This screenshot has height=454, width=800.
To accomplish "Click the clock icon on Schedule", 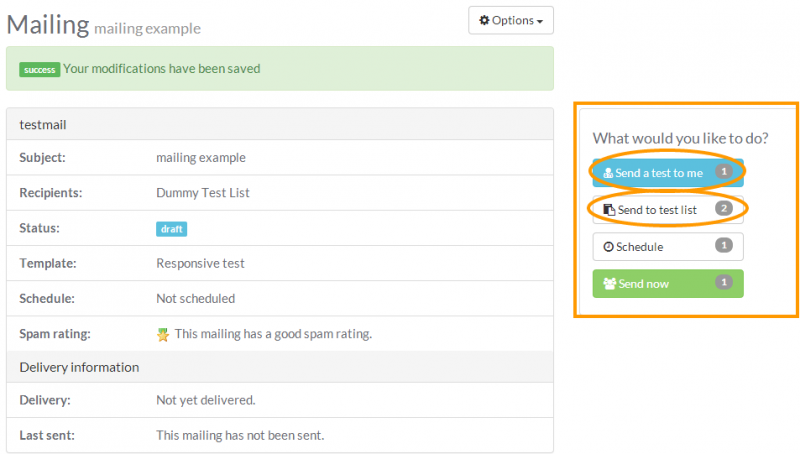I will click(608, 247).
